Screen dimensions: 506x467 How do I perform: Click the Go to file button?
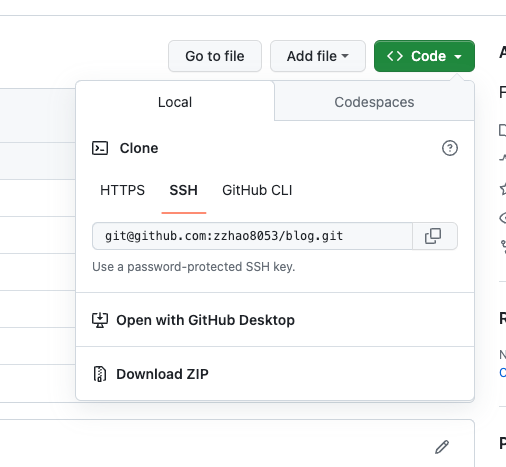coord(215,56)
